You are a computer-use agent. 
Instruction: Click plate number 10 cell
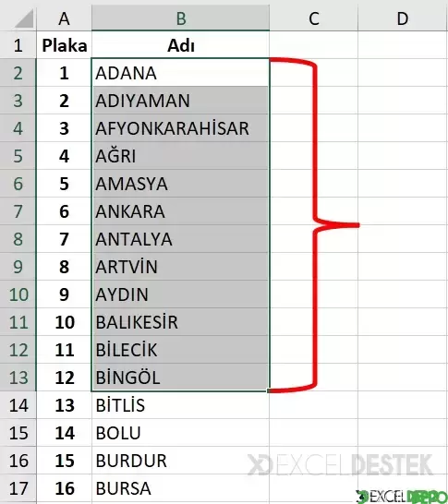click(64, 322)
